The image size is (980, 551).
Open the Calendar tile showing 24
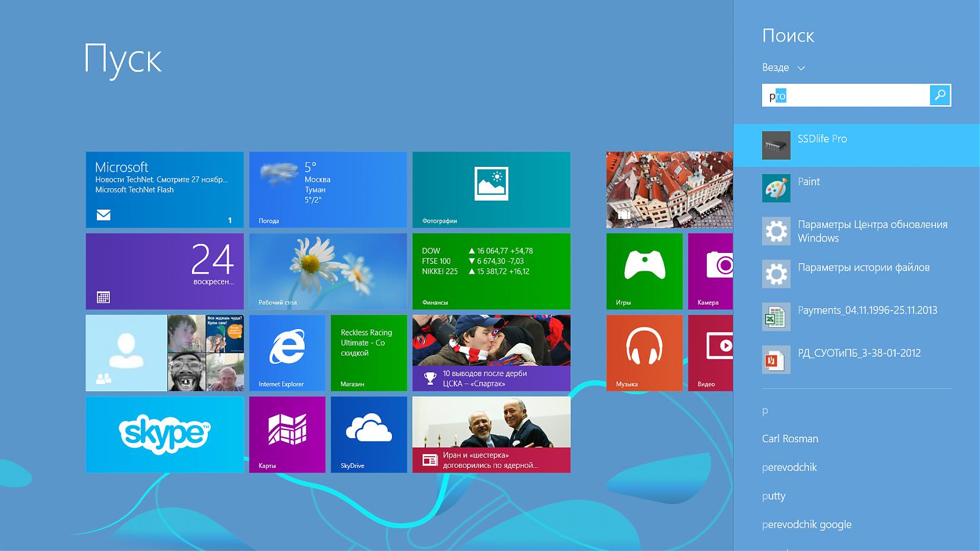(x=165, y=271)
